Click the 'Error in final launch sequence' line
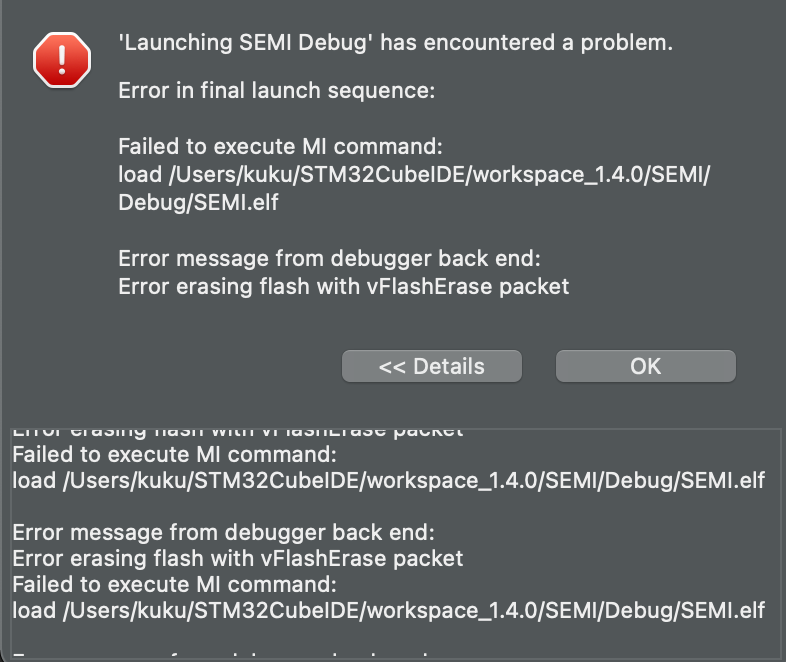This screenshot has width=786, height=662. pos(276,91)
